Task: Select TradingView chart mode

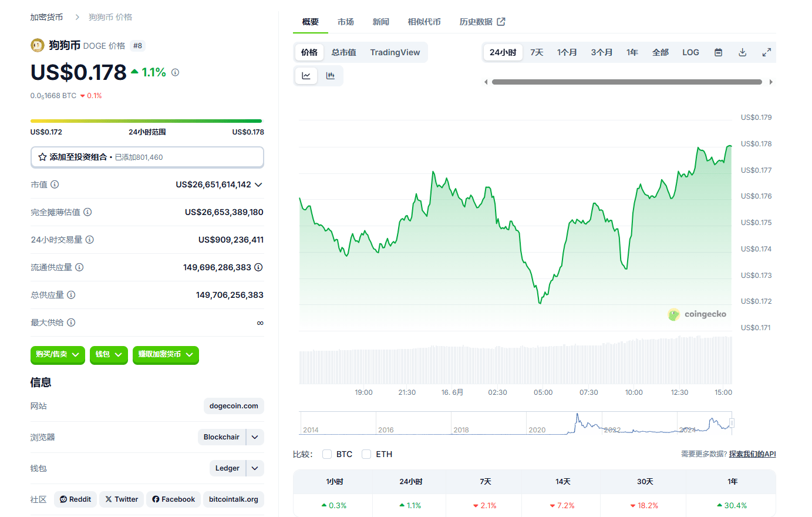Action: pyautogui.click(x=395, y=52)
